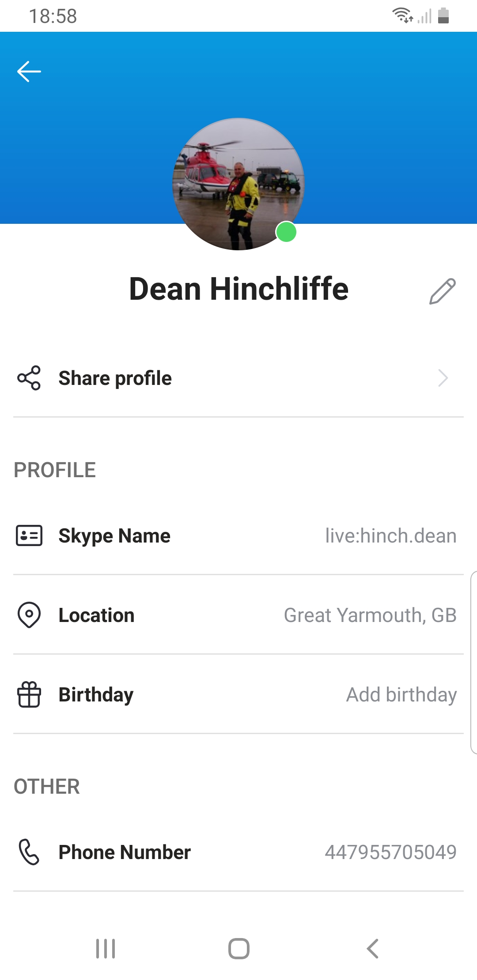The image size is (477, 980).
Task: Tap the green presence status dot
Action: coord(286,232)
